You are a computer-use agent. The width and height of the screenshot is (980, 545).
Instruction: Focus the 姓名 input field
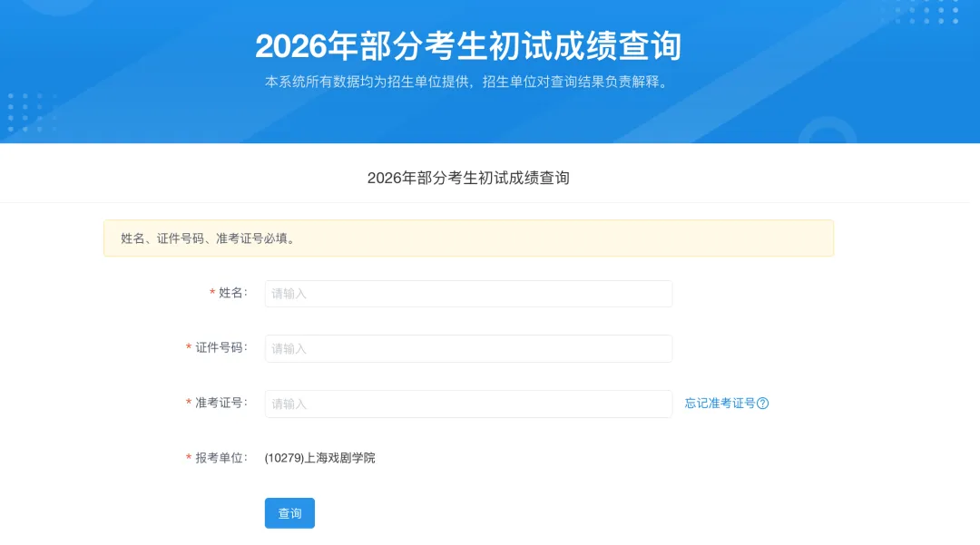[x=468, y=294]
